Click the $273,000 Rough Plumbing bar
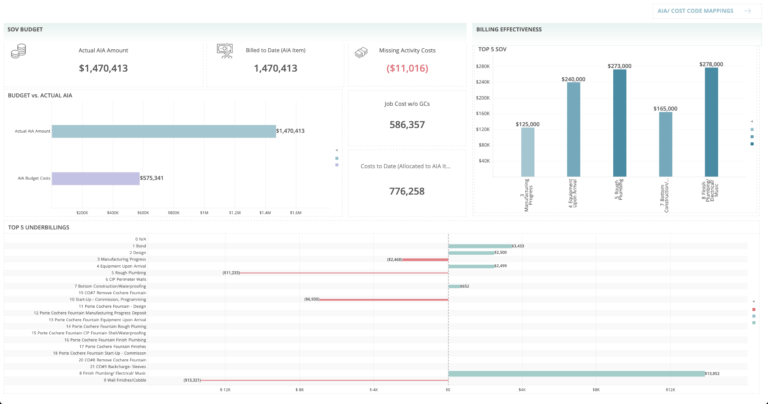The image size is (768, 404). [x=620, y=120]
